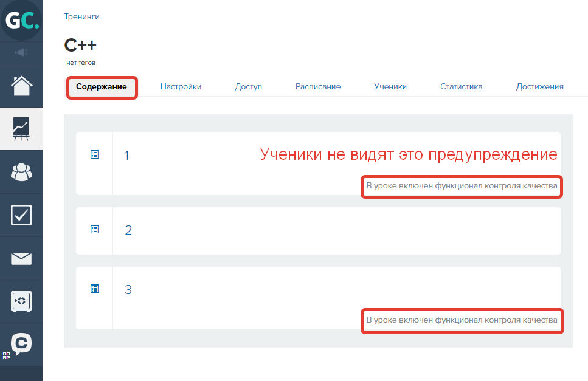
Task: Click the list icon beside lesson 1
Action: tap(94, 155)
